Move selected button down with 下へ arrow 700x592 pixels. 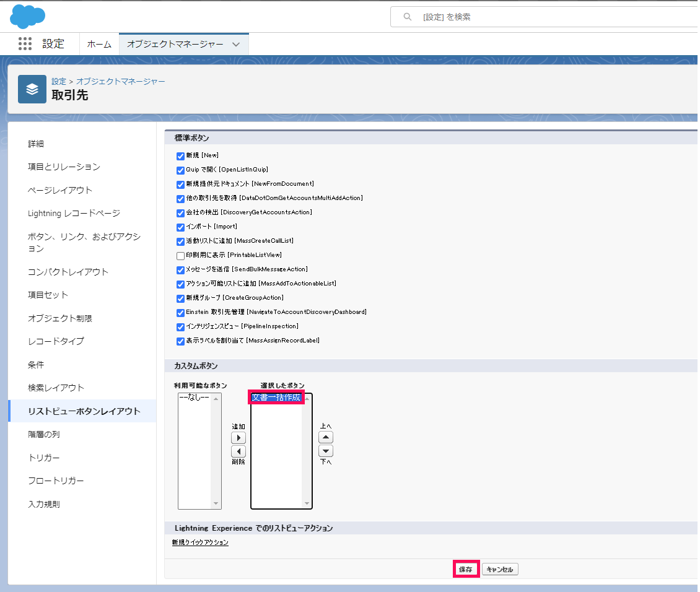click(x=326, y=451)
